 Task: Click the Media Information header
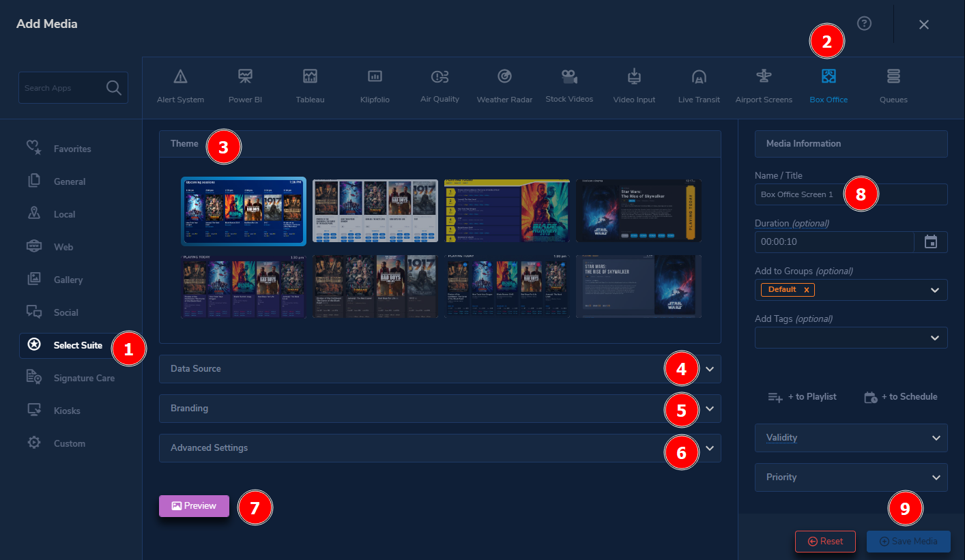[851, 144]
